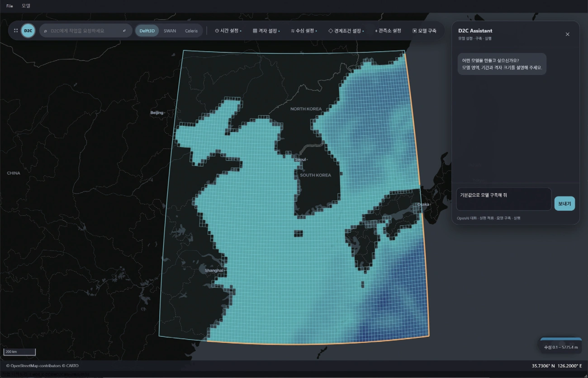The height and width of the screenshot is (378, 588).
Task: Click the Beijing label on the map
Action: click(157, 113)
